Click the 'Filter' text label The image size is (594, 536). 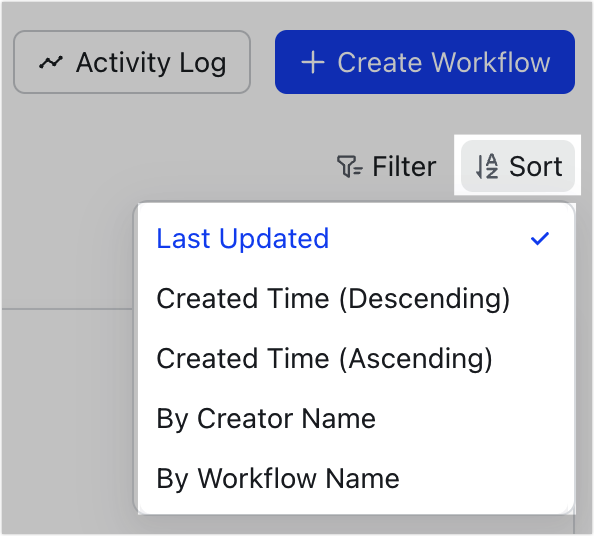pyautogui.click(x=404, y=167)
